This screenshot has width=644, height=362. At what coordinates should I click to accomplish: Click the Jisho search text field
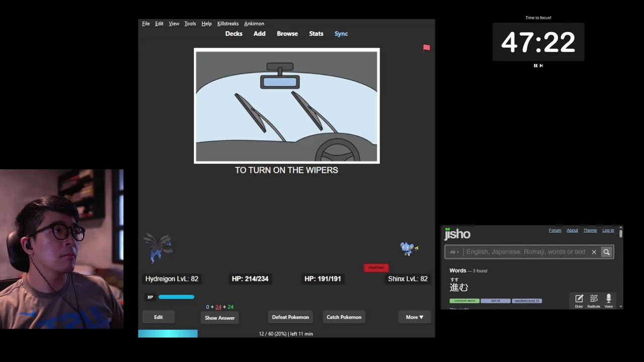[x=526, y=252]
